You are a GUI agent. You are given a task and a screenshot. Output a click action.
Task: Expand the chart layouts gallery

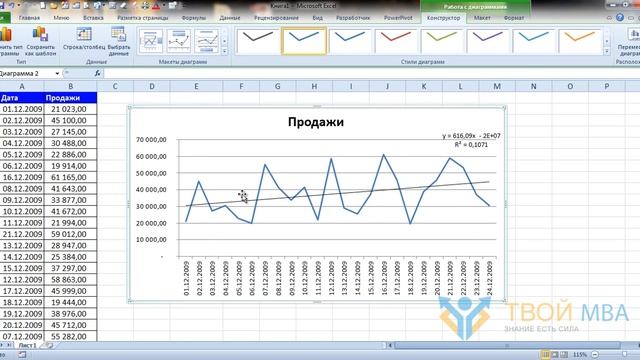pos(224,51)
